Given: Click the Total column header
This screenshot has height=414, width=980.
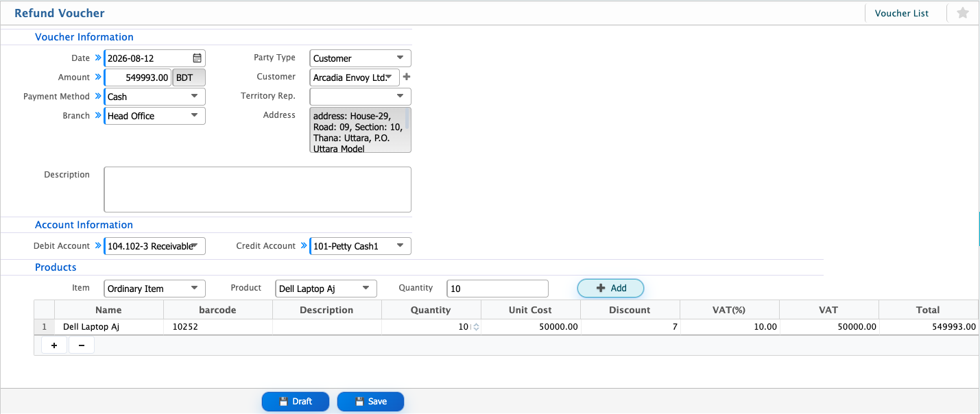Looking at the screenshot, I should click(x=928, y=310).
